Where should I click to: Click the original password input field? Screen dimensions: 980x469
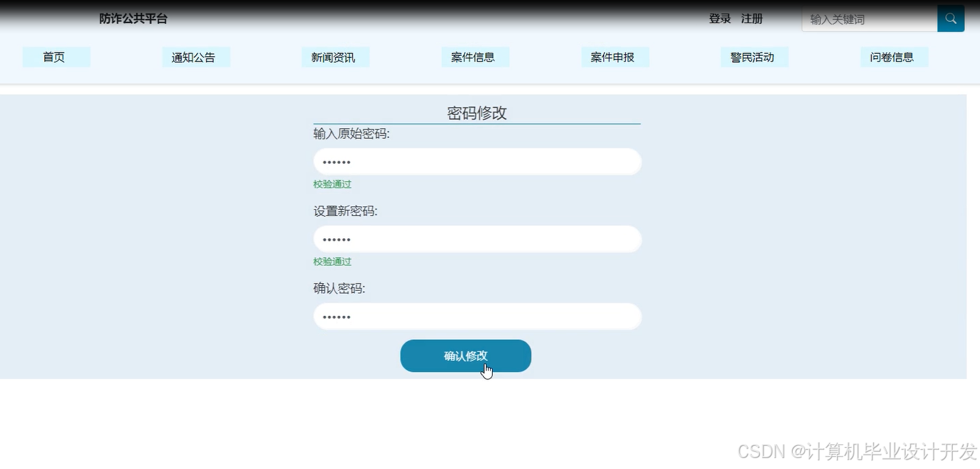click(477, 162)
